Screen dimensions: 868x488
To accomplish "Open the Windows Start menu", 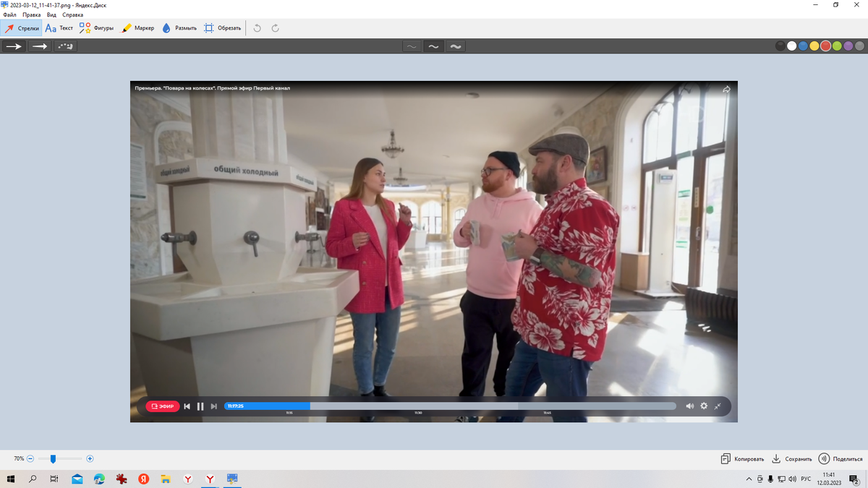I will (x=11, y=479).
